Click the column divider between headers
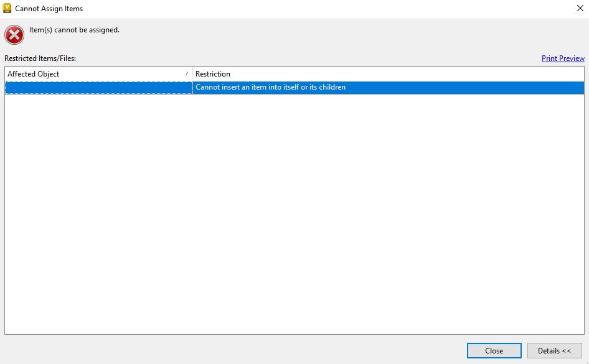This screenshot has height=364, width=589. [192, 73]
